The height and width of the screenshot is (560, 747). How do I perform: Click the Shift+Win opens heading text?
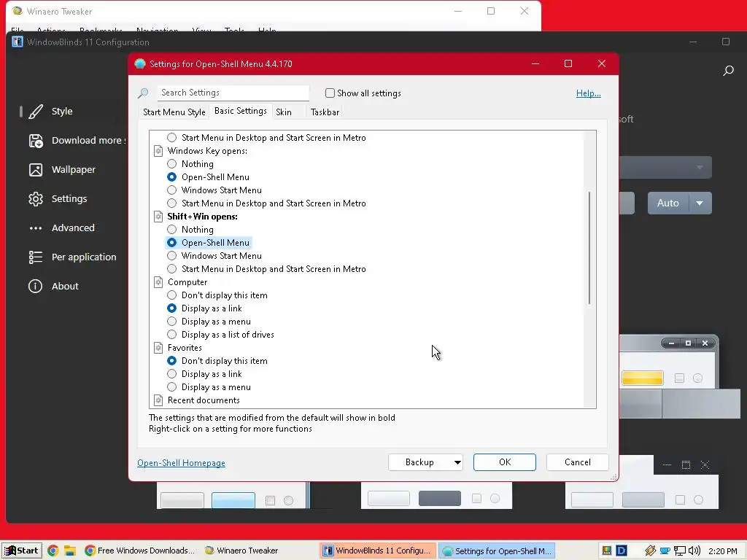click(202, 217)
